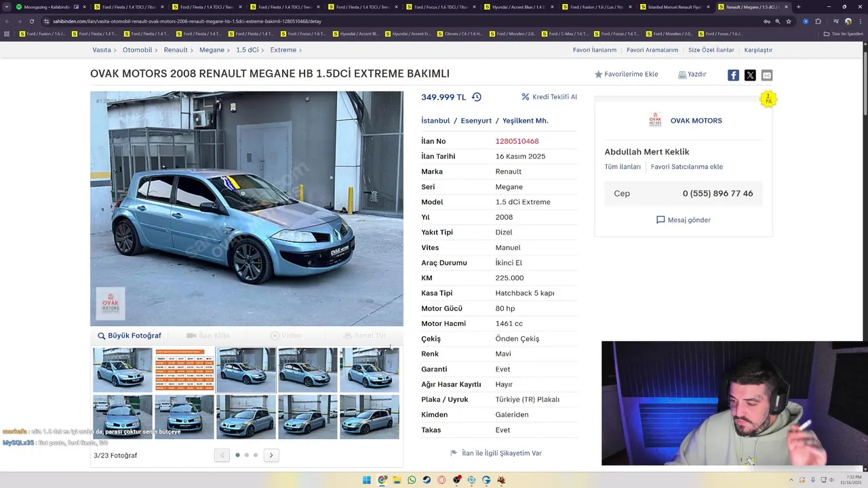Click İlan ile İlgili Şikayetim Var link
Screen dimensions: 868x488
(502, 453)
